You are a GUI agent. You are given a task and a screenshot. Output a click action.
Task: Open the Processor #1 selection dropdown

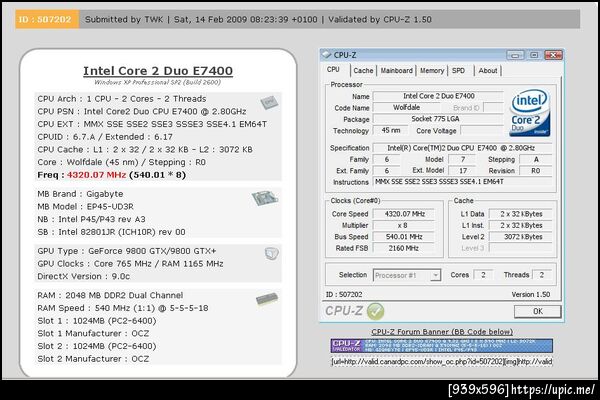[x=435, y=275]
